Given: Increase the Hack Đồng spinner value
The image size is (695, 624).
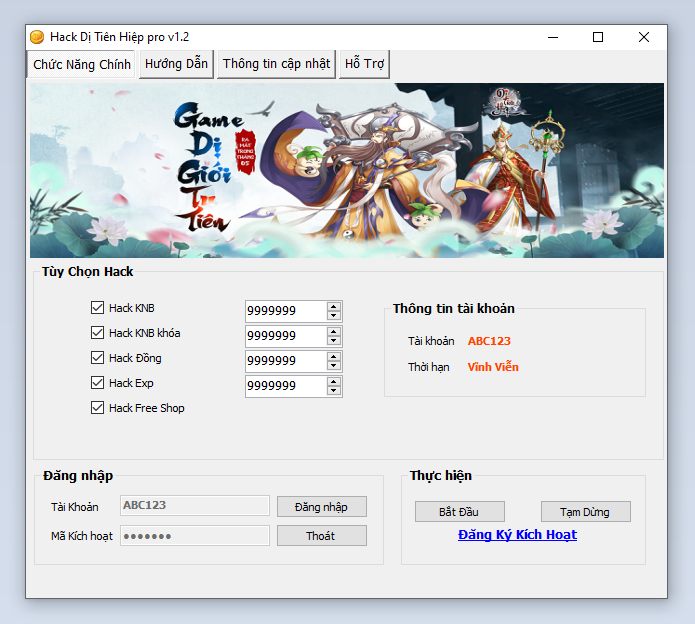Looking at the screenshot, I should pos(334,356).
